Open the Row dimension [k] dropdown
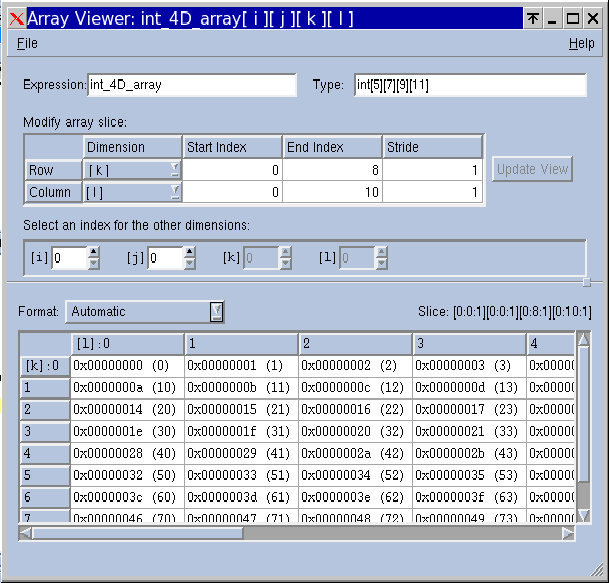609x583 pixels. click(x=133, y=170)
